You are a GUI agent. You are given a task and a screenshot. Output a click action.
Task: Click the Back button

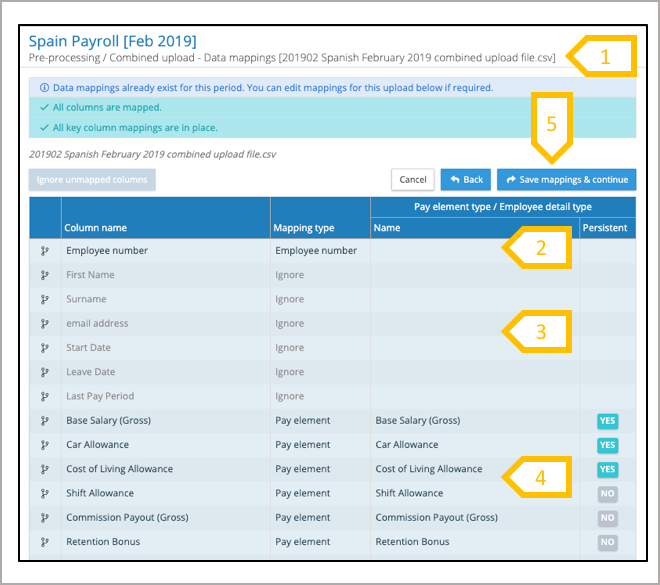[466, 180]
